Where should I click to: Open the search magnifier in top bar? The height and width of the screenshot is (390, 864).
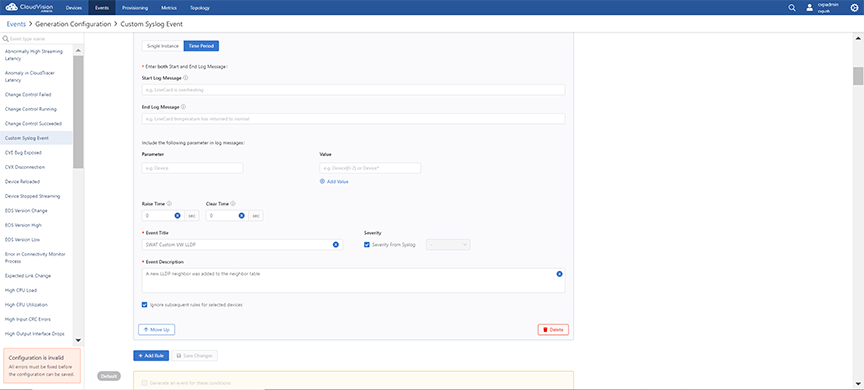(792, 8)
